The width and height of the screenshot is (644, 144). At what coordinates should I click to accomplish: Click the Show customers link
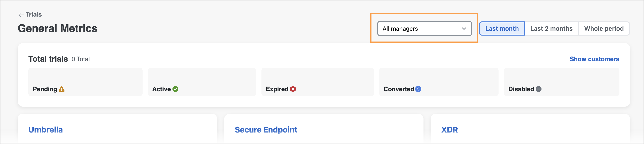(594, 59)
